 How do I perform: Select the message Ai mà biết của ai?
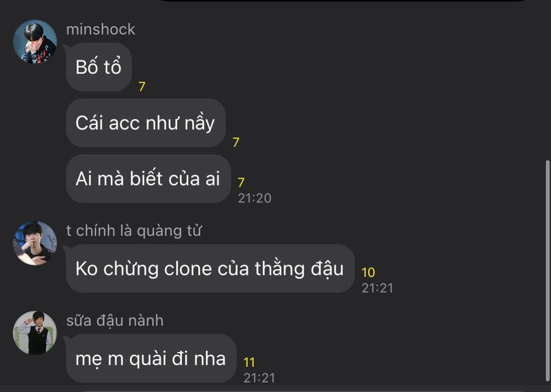(148, 179)
